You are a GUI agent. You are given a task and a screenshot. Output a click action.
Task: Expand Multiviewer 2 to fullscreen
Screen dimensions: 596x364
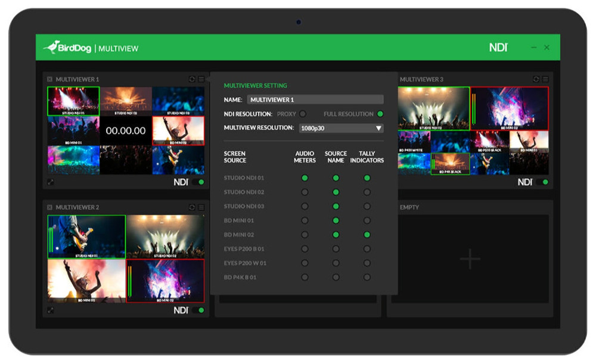click(49, 310)
